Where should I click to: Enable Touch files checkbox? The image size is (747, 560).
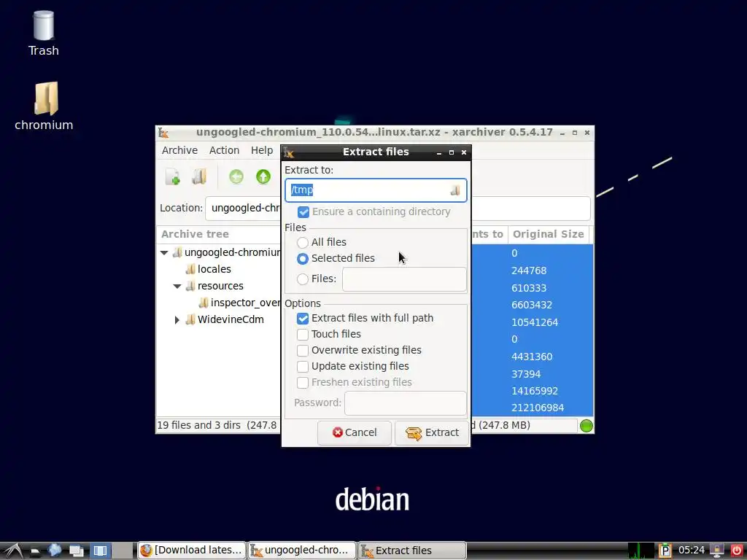point(303,334)
